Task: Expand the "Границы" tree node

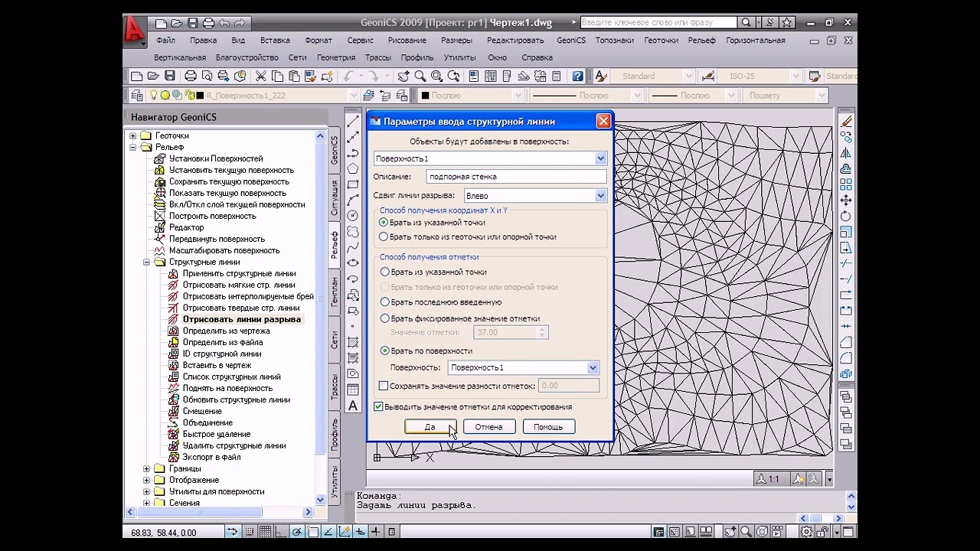Action: [146, 468]
